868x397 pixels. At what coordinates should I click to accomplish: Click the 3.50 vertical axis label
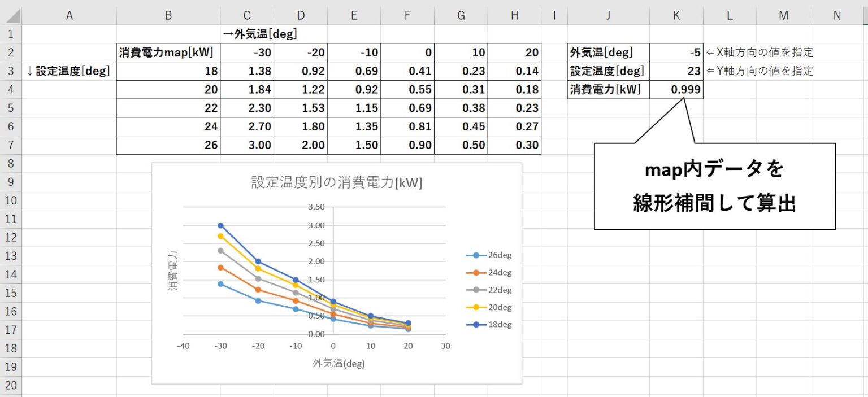(x=316, y=207)
